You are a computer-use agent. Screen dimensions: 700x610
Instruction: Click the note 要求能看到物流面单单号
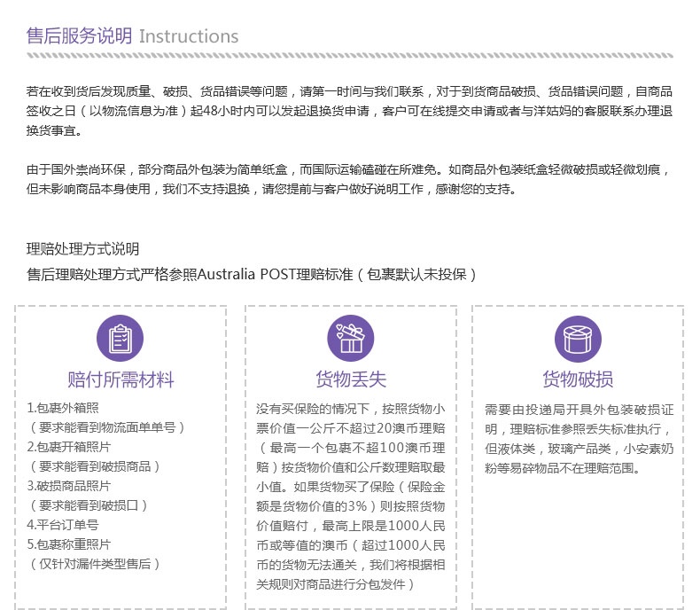point(107,427)
